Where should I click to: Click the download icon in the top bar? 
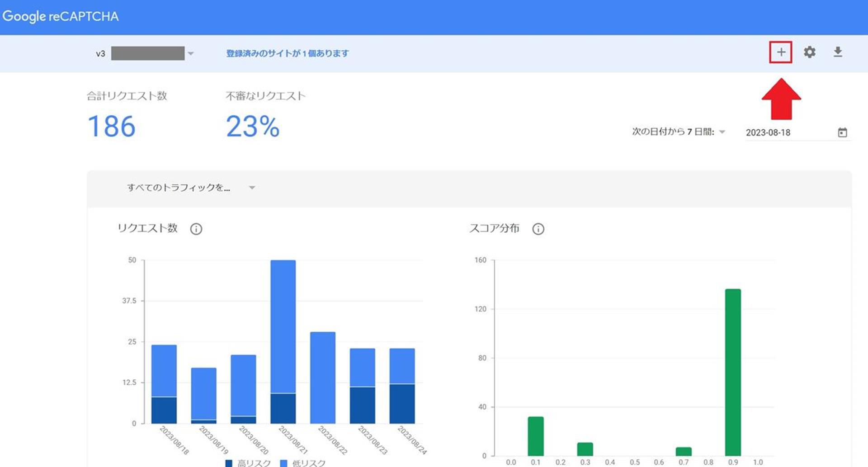(837, 52)
